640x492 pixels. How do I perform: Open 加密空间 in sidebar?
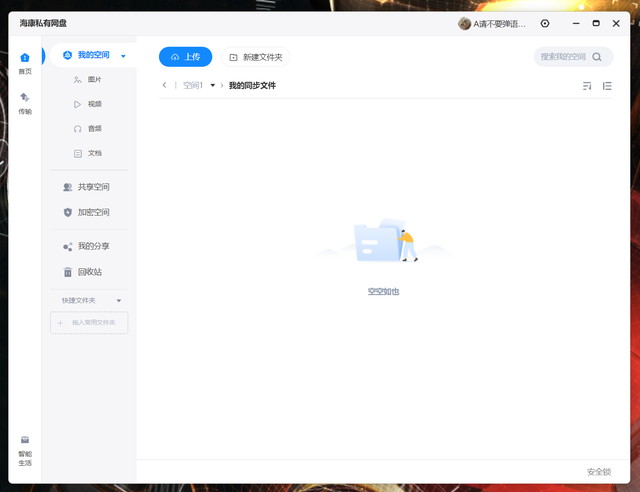point(86,212)
